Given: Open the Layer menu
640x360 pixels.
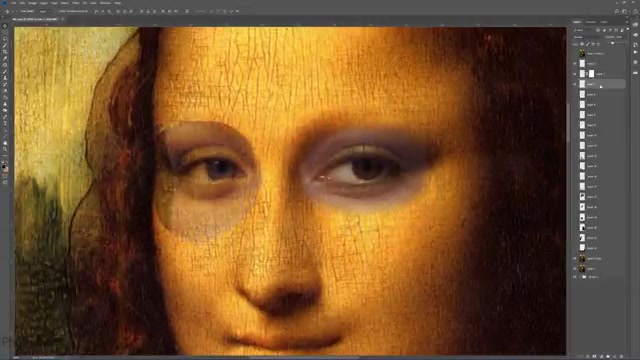Looking at the screenshot, I should [44, 3].
